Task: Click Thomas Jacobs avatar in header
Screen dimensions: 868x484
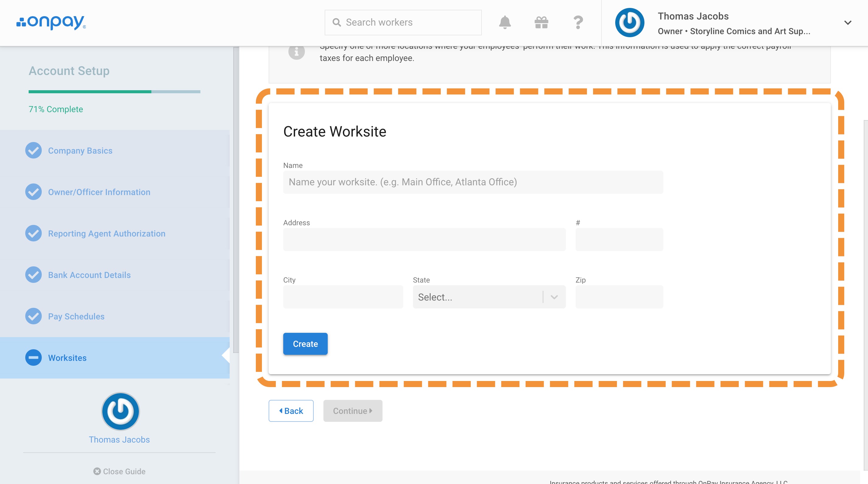Action: (x=630, y=23)
